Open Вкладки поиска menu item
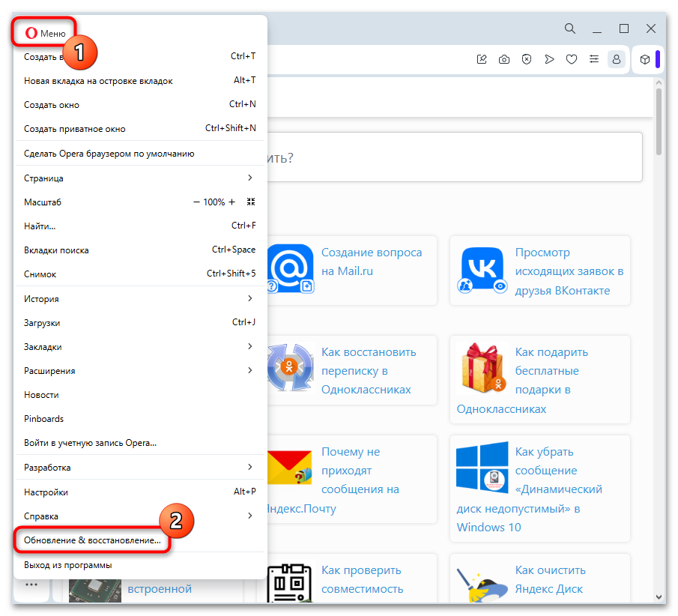 140,250
